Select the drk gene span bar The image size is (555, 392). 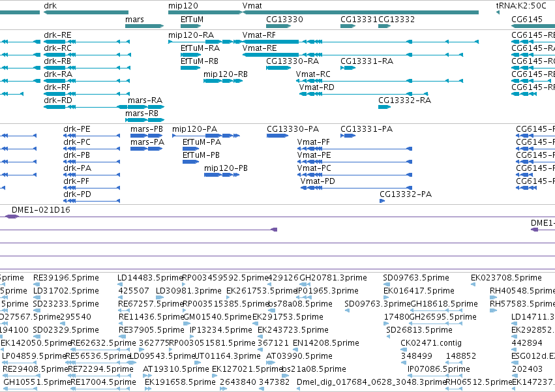tap(86, 12)
